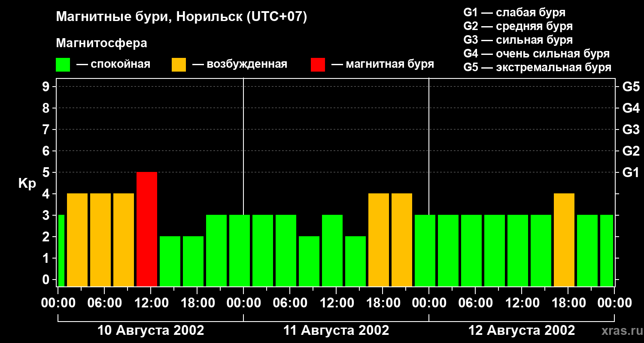Click the '10 Августа 2002' date label
This screenshot has width=644, height=343.
coord(151,331)
